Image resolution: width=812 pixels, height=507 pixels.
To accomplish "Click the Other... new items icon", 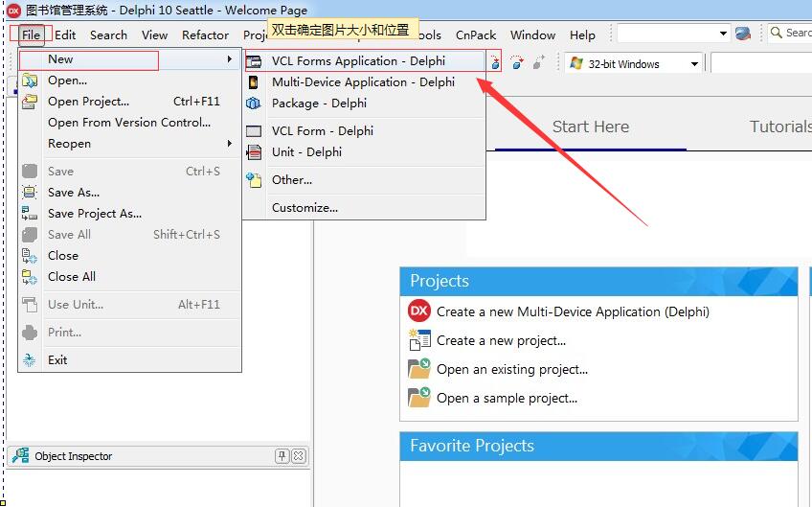I will [x=254, y=180].
